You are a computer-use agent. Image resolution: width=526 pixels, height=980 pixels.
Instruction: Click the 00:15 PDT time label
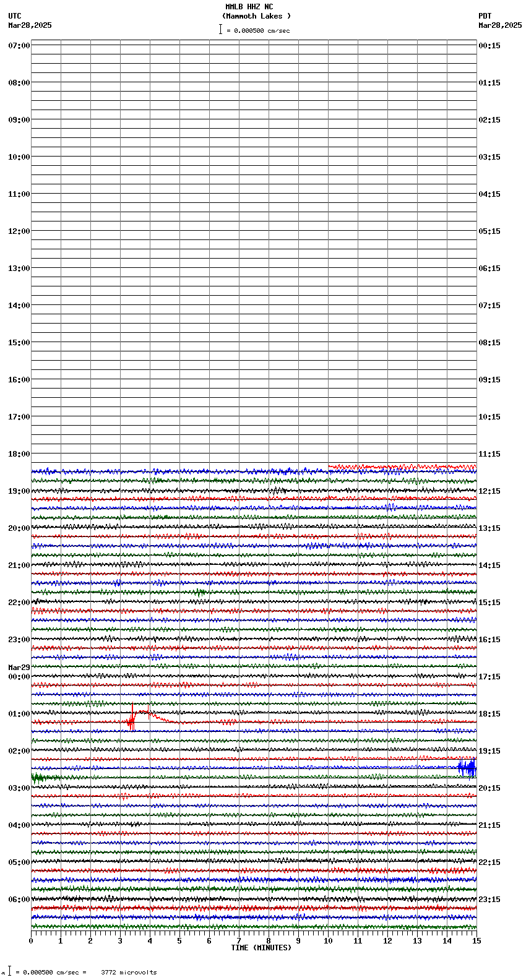pyautogui.click(x=489, y=46)
